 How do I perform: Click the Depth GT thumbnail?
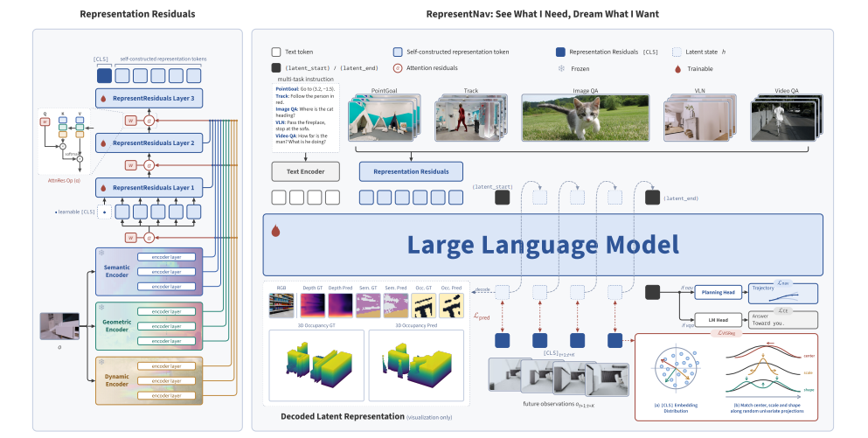(x=312, y=305)
